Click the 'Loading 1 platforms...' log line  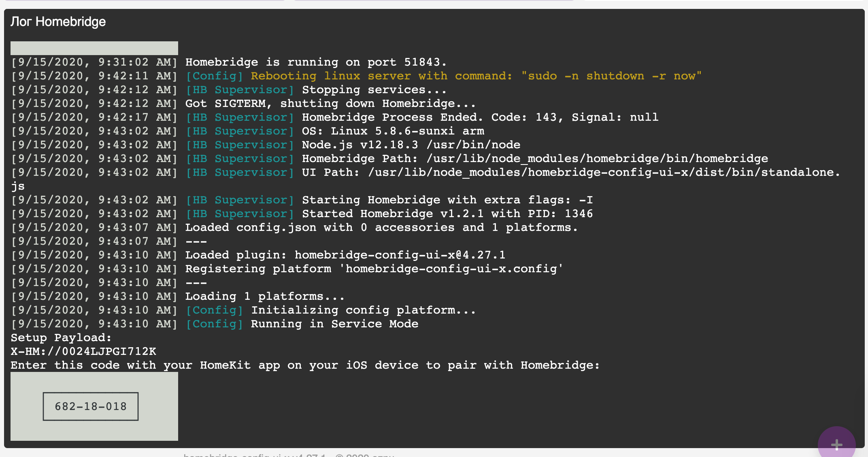coord(178,296)
